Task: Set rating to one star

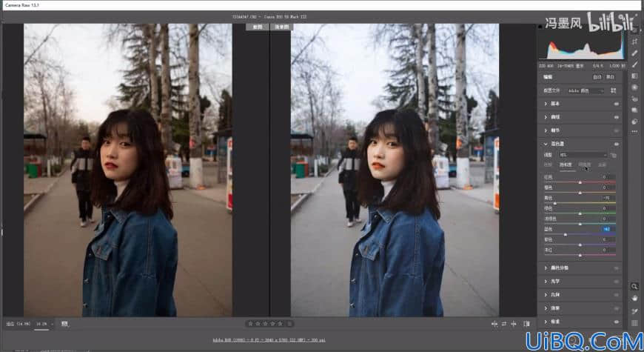Action: click(x=250, y=324)
